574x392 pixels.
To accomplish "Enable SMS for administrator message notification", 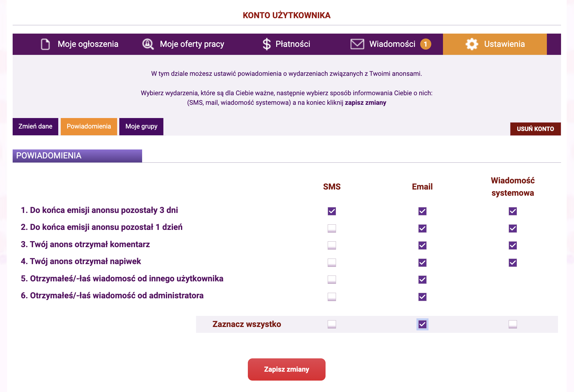I will coord(332,297).
